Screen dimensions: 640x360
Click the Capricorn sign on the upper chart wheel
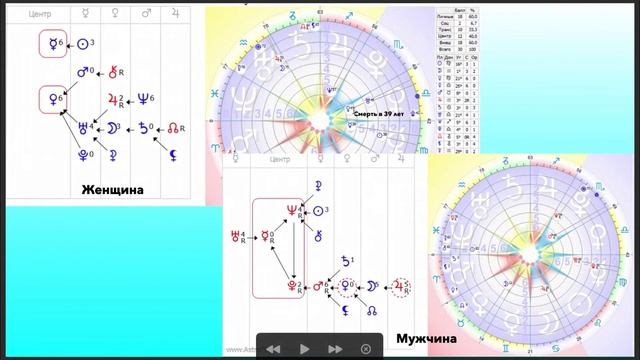tap(293, 16)
